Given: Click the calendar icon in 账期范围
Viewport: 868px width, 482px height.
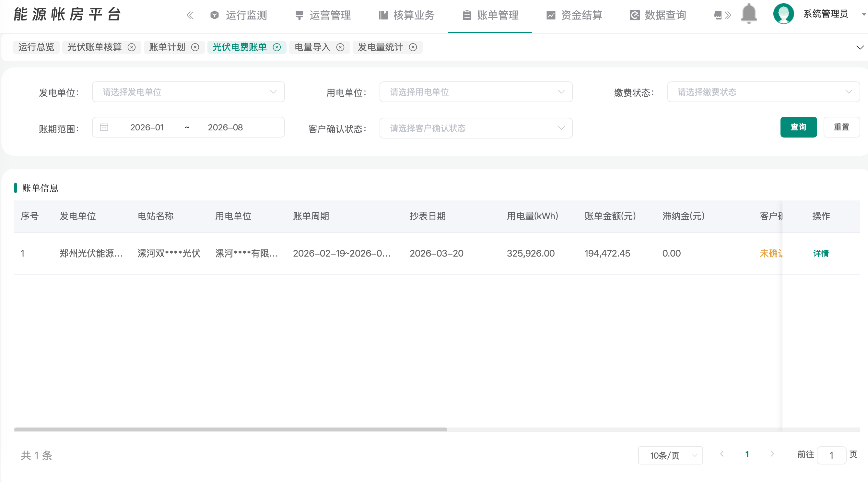Looking at the screenshot, I should click(104, 127).
